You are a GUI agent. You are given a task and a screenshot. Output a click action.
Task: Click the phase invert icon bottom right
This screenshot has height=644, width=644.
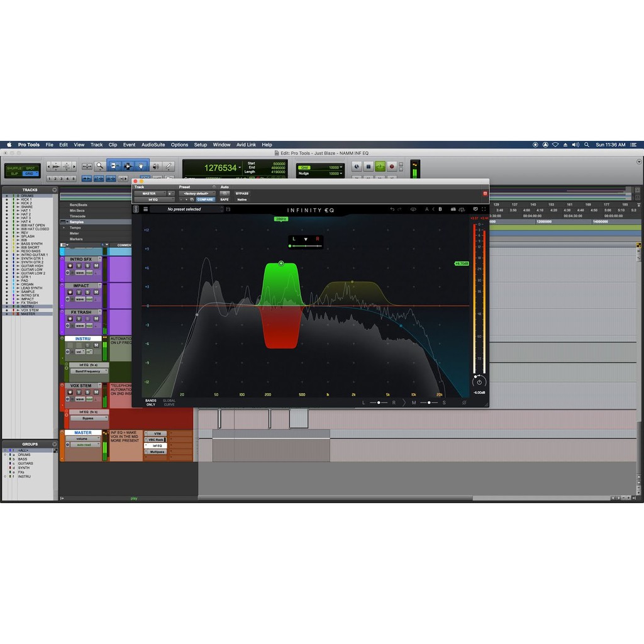pos(464,402)
